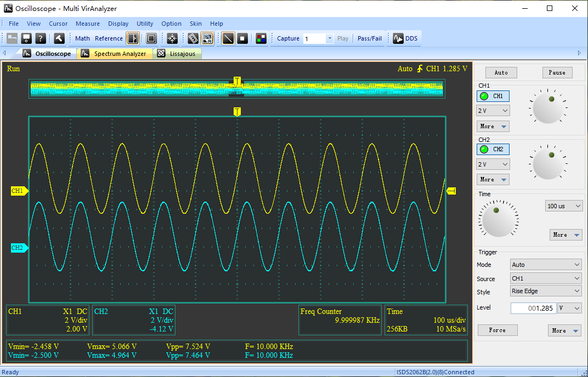
Task: Click the hammer tool toolbar icon
Action: click(x=59, y=38)
